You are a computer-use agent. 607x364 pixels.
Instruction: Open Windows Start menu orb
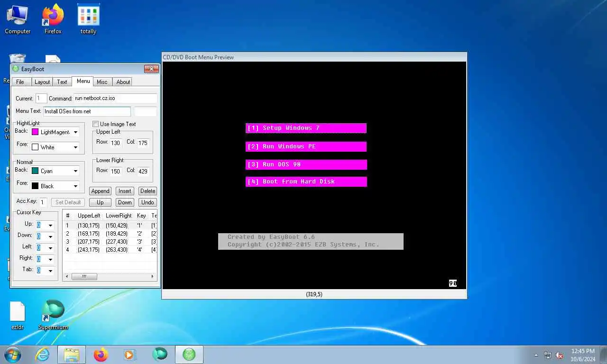pyautogui.click(x=13, y=355)
